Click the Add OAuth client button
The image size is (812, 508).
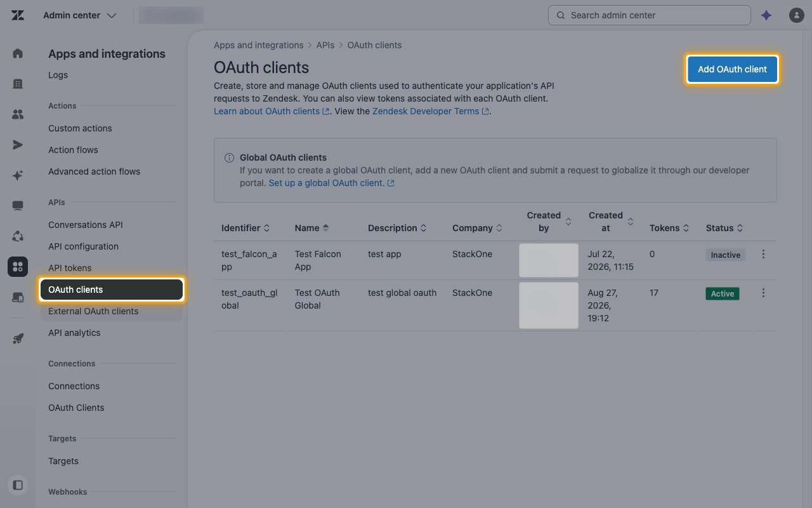(x=732, y=69)
